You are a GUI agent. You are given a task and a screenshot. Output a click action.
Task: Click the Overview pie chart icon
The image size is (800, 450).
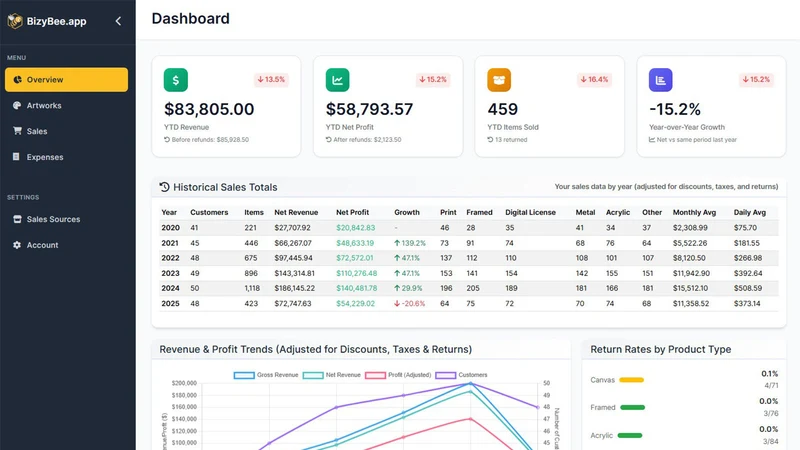pos(17,80)
